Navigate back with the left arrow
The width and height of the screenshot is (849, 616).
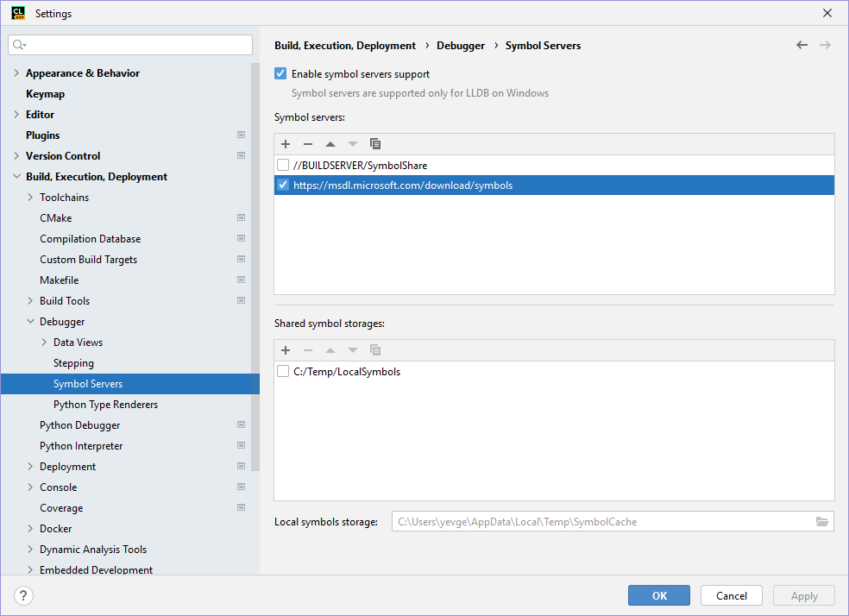[x=802, y=45]
